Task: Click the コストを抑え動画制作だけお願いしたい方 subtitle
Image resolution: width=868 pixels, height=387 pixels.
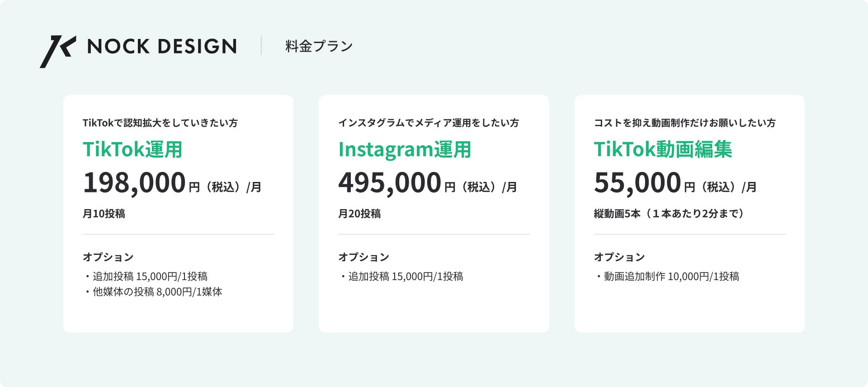Action: pos(684,123)
